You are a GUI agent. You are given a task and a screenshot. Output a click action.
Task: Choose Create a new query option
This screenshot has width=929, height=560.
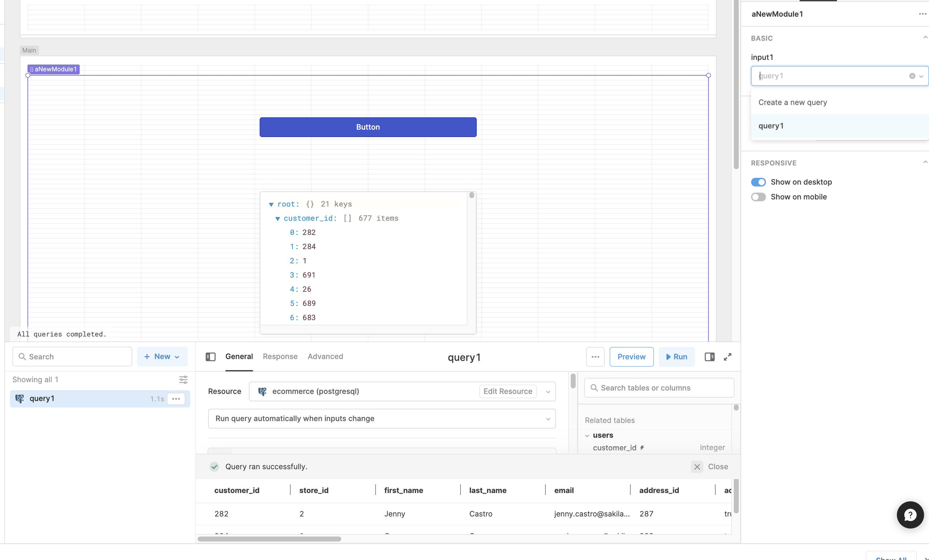point(792,102)
